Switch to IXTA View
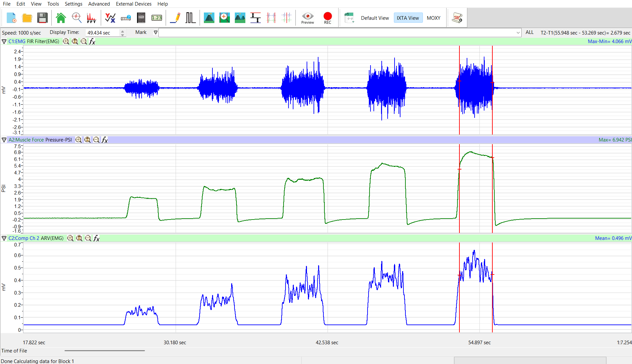632x364 pixels. [x=408, y=18]
